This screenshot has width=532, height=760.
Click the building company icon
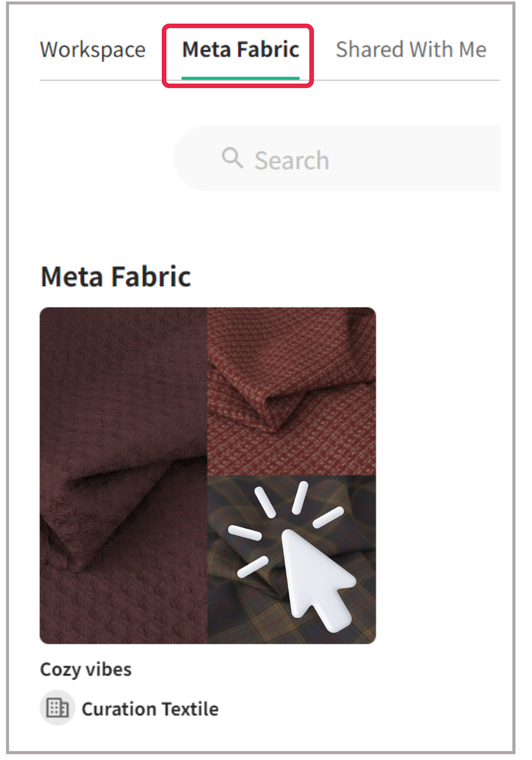pyautogui.click(x=57, y=708)
